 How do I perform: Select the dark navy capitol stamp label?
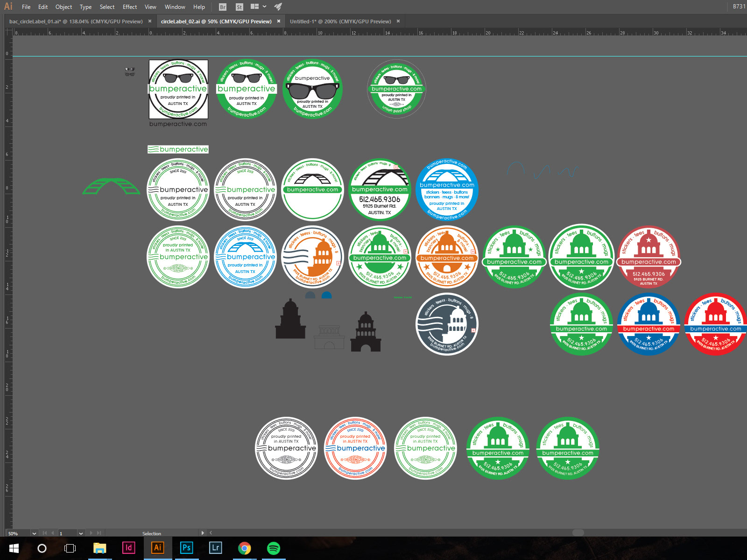click(447, 324)
